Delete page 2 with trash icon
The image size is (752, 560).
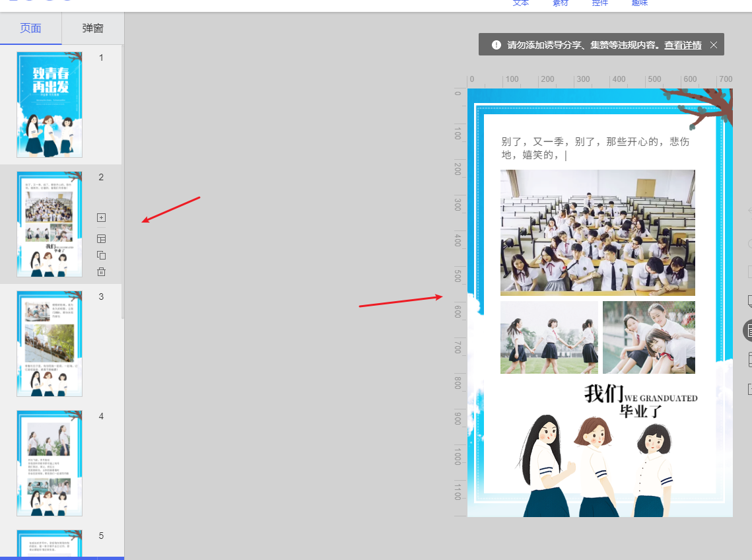(x=101, y=271)
